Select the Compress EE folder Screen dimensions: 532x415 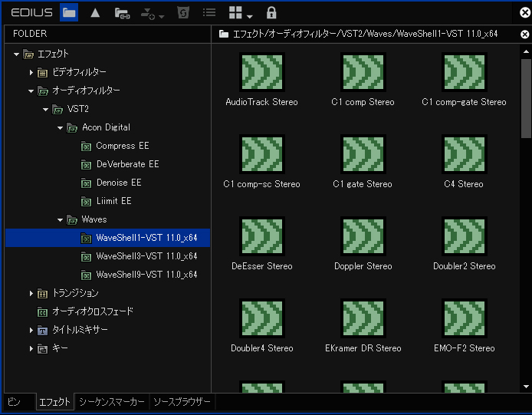point(115,146)
